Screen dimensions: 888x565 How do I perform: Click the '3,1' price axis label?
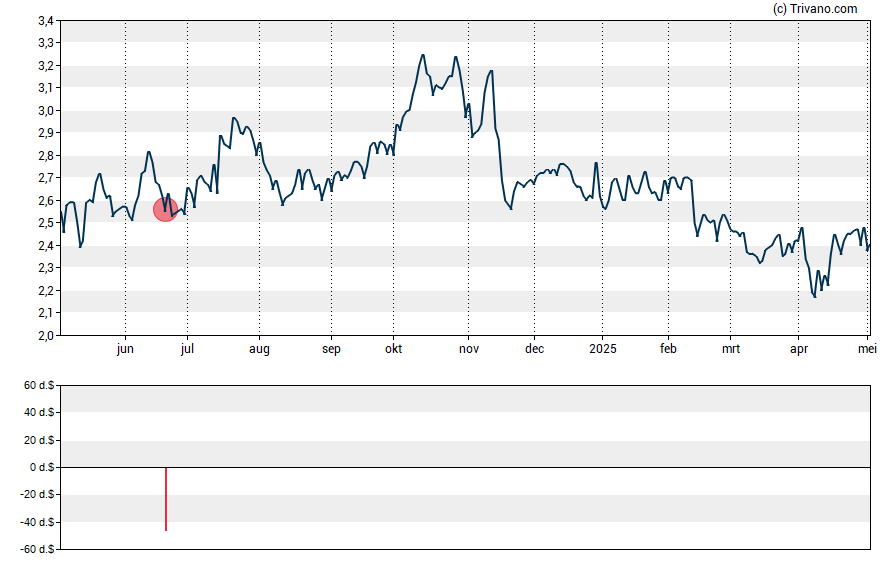(46, 88)
